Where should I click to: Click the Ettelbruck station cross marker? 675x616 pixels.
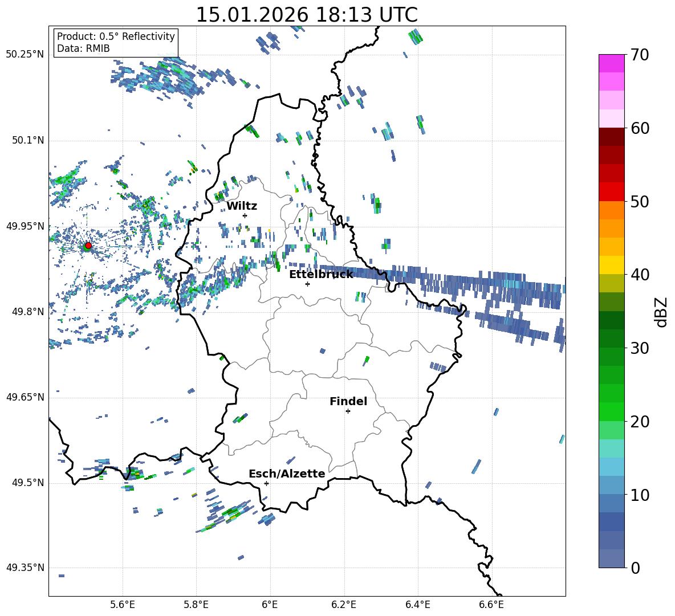point(307,284)
